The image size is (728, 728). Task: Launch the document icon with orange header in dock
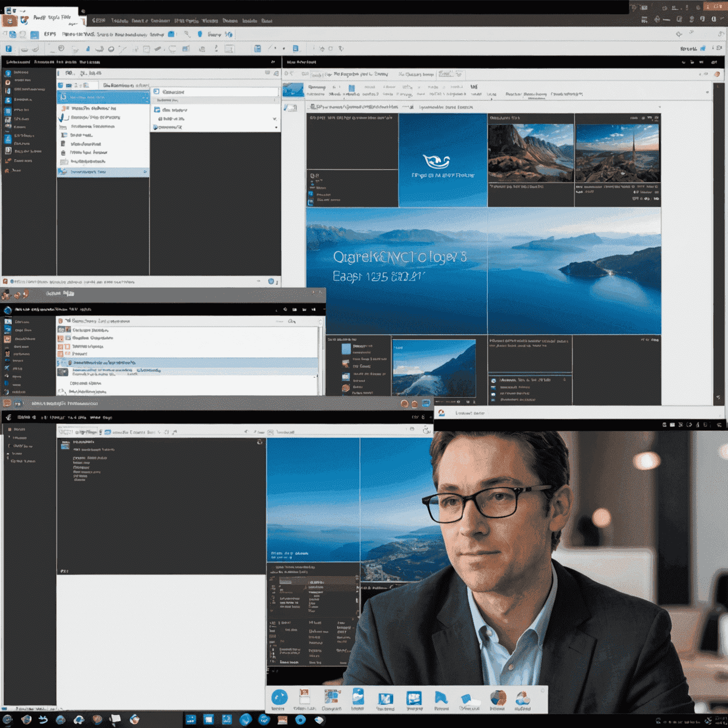point(304,697)
